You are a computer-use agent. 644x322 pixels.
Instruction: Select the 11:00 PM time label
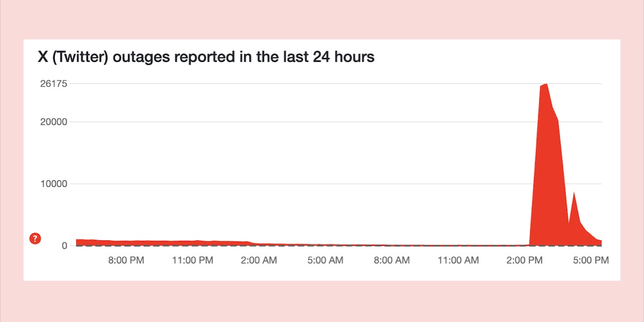(x=192, y=260)
